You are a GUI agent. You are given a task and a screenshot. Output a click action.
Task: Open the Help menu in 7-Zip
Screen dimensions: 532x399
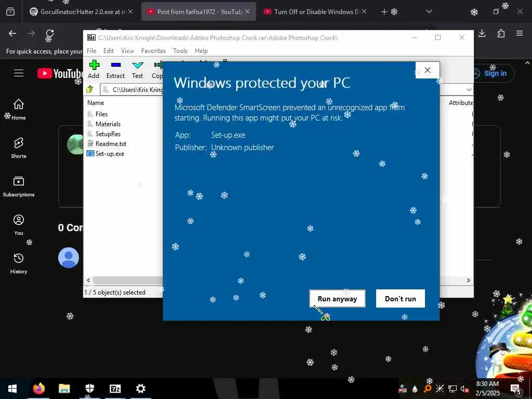coord(201,50)
